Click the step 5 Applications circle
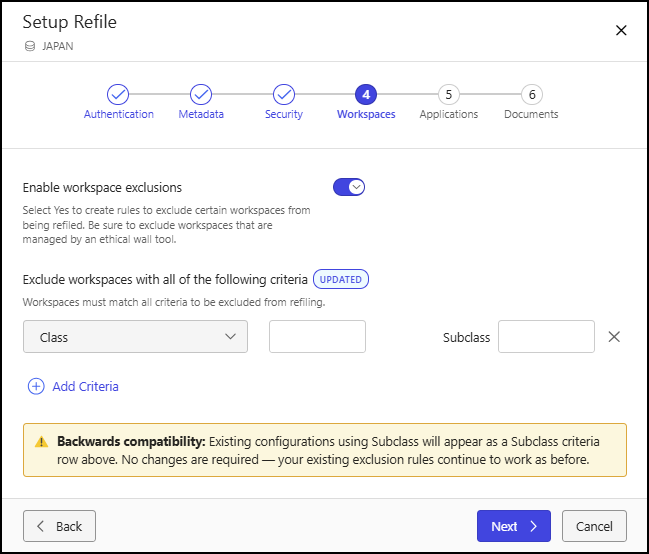This screenshot has height=554, width=649. [x=449, y=94]
